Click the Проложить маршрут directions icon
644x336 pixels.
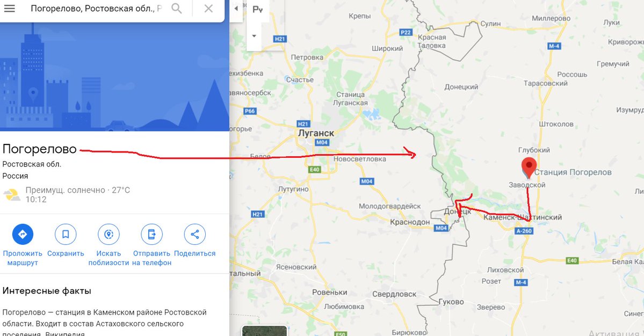[23, 234]
